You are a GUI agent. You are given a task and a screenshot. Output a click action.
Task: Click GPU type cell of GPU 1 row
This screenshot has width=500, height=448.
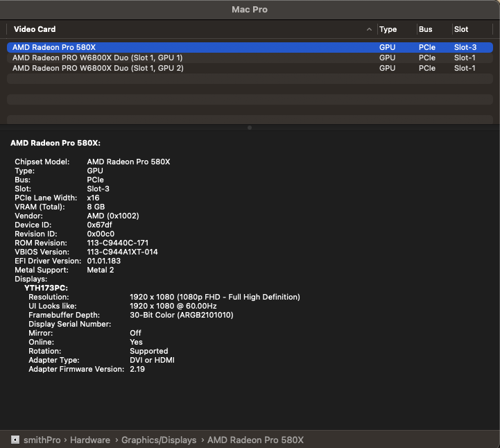(x=387, y=58)
